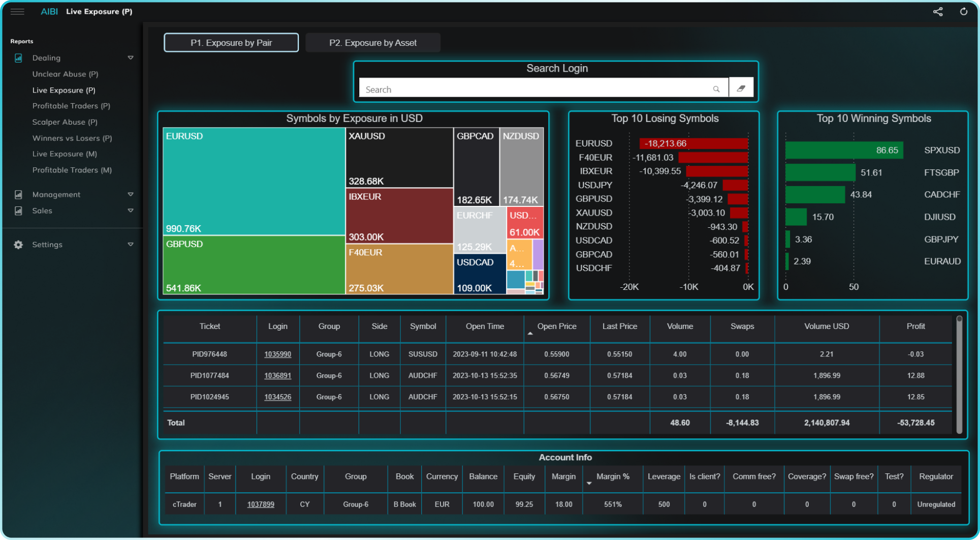Select the F40EUR tan treemap block
Screen dimensions: 980x540
[x=399, y=269]
